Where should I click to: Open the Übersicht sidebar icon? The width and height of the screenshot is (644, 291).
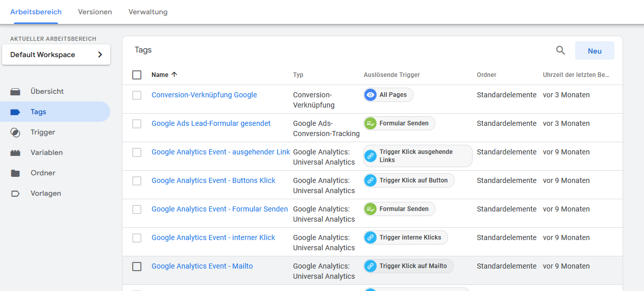pos(15,92)
